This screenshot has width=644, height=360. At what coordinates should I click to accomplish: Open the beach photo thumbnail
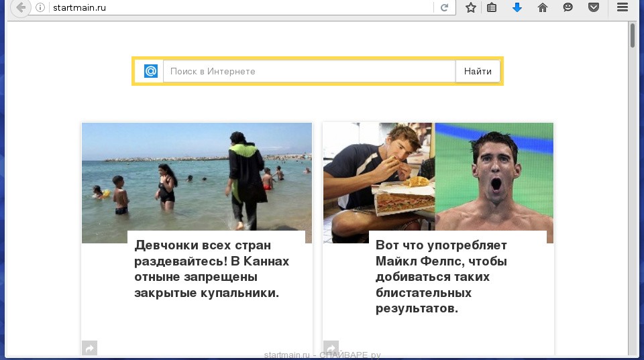(x=197, y=182)
